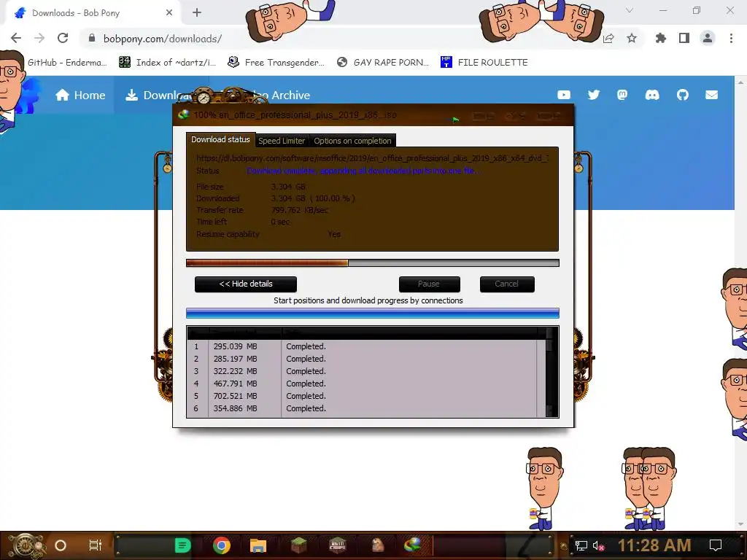
Task: Bookmark this page with the star icon
Action: pyautogui.click(x=632, y=38)
